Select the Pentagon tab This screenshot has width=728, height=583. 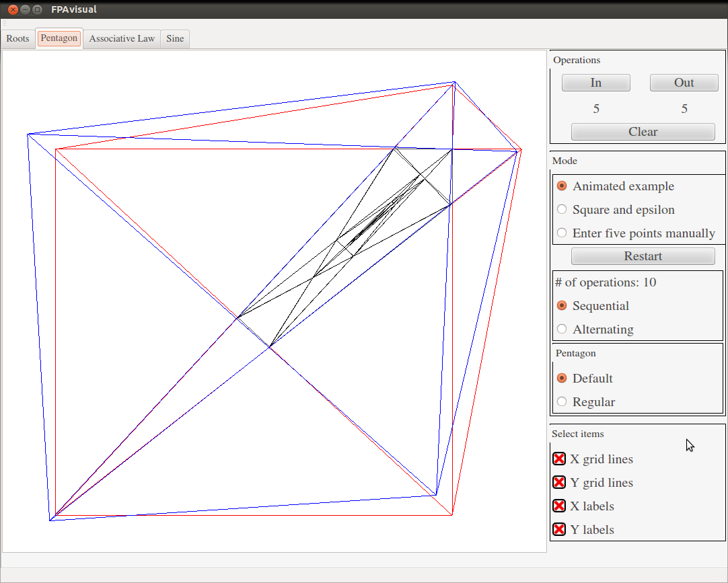click(59, 38)
